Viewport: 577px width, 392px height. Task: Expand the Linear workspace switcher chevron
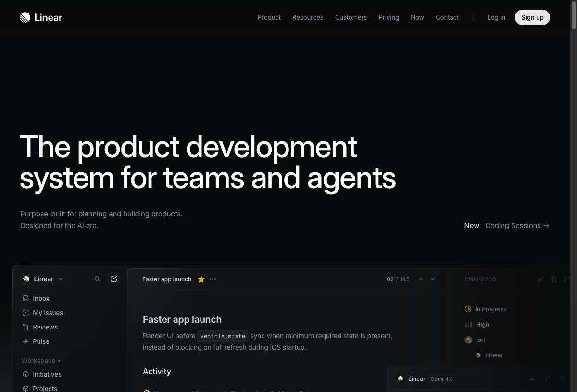click(60, 279)
